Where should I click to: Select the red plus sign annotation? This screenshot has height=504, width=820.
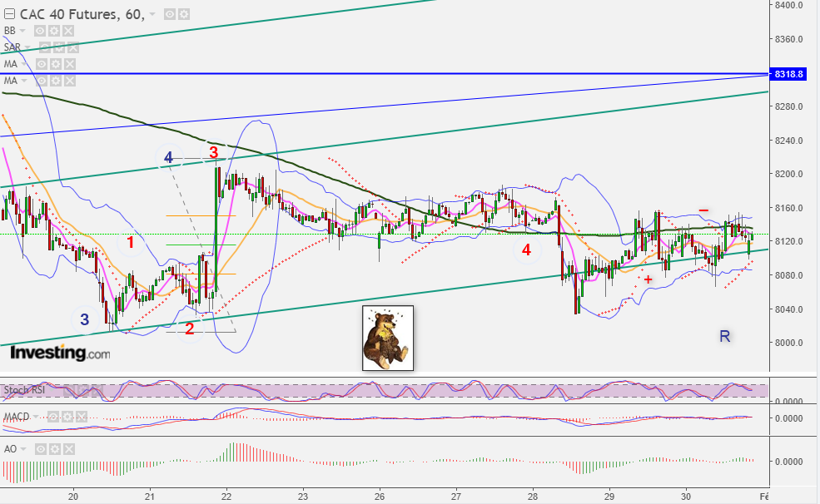click(648, 280)
